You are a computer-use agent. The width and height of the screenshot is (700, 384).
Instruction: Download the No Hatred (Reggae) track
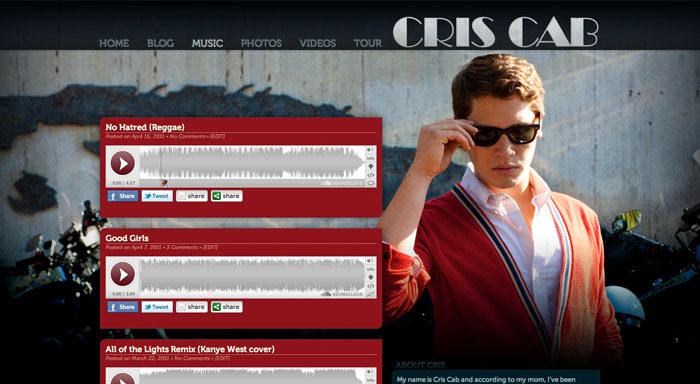(371, 167)
